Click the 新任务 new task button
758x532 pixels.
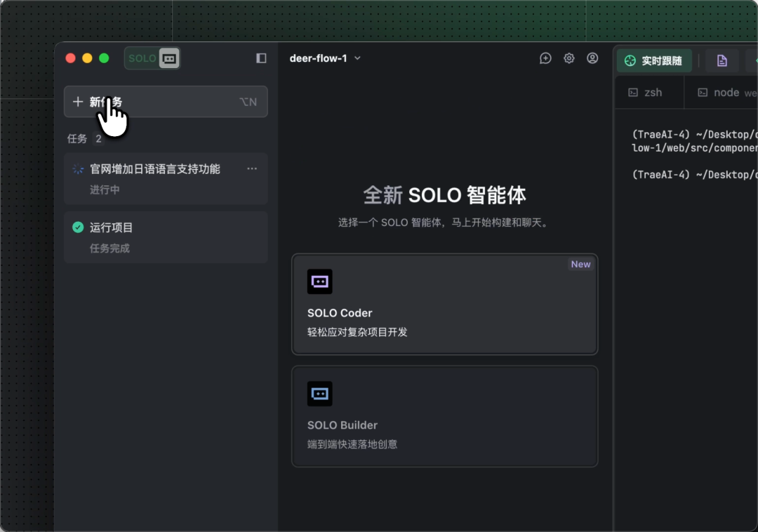point(166,102)
